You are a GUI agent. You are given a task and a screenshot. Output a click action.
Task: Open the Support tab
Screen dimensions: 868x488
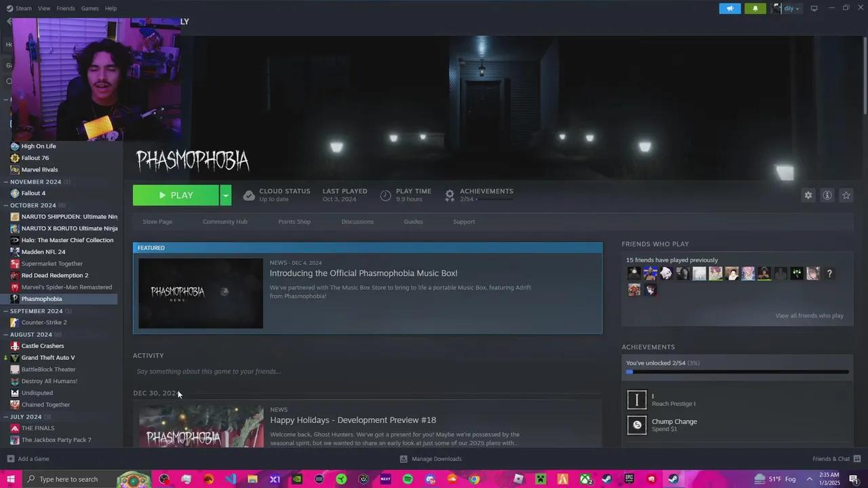(x=464, y=222)
